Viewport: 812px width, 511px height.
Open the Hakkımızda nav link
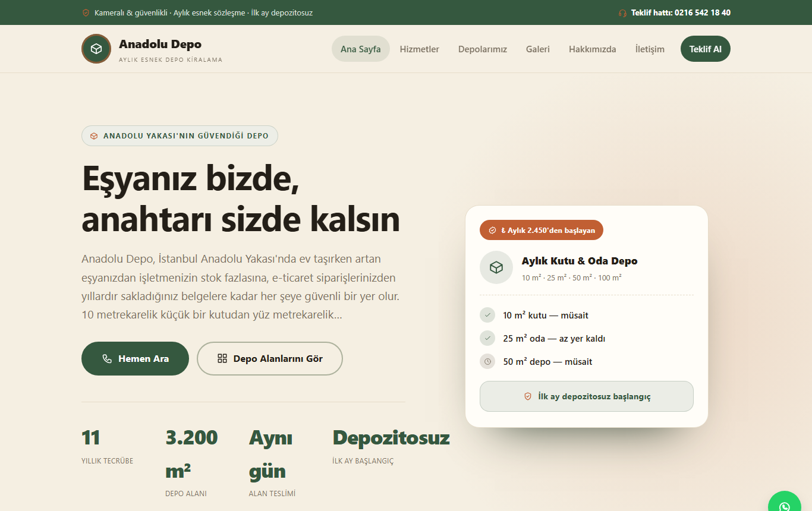(x=593, y=49)
